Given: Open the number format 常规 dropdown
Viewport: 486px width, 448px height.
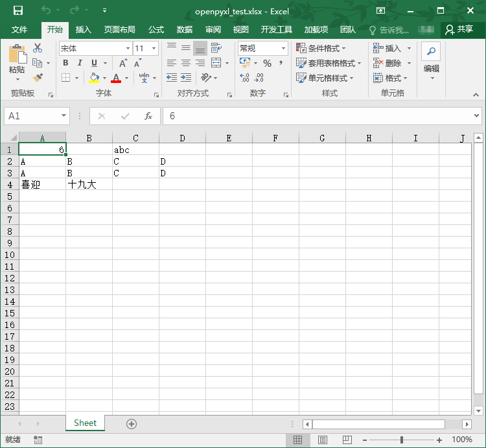Looking at the screenshot, I should [x=283, y=49].
